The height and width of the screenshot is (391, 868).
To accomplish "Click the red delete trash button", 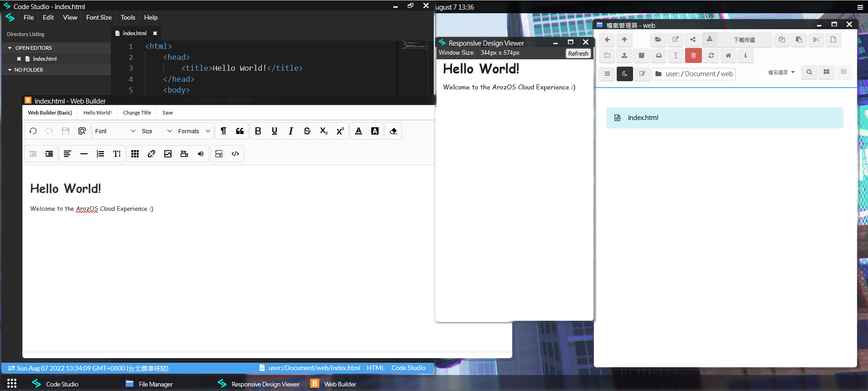I will click(693, 56).
